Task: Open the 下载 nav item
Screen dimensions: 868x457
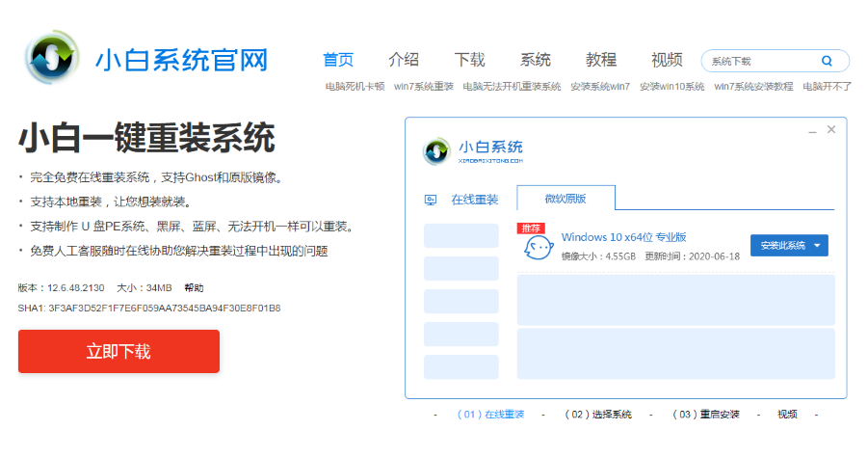Action: click(469, 60)
